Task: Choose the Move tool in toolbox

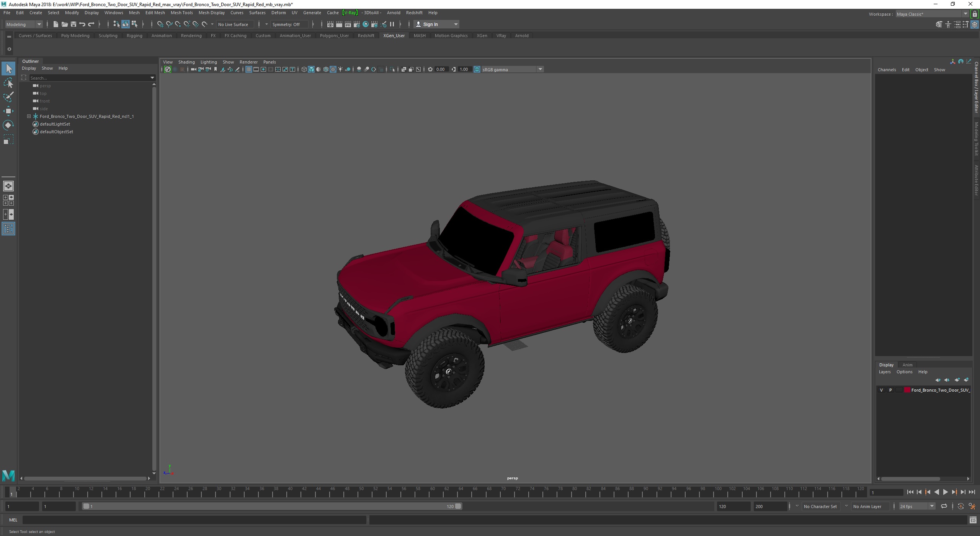Action: tap(8, 111)
